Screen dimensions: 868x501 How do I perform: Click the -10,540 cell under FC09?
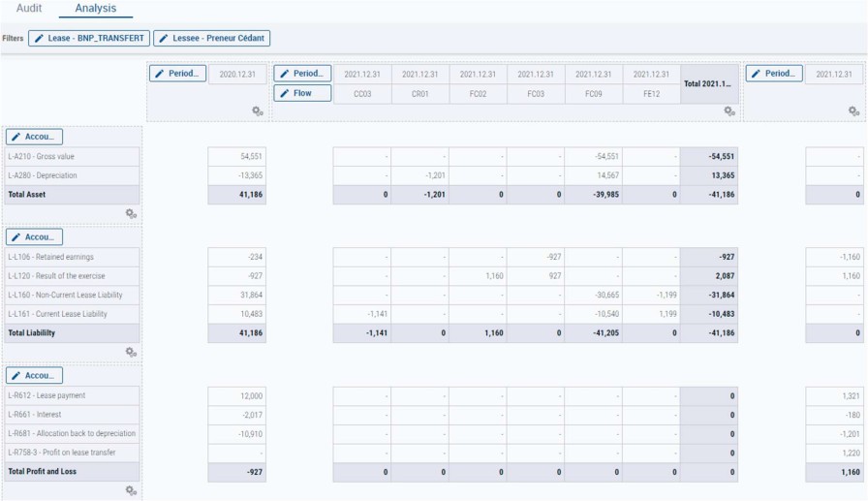point(594,314)
